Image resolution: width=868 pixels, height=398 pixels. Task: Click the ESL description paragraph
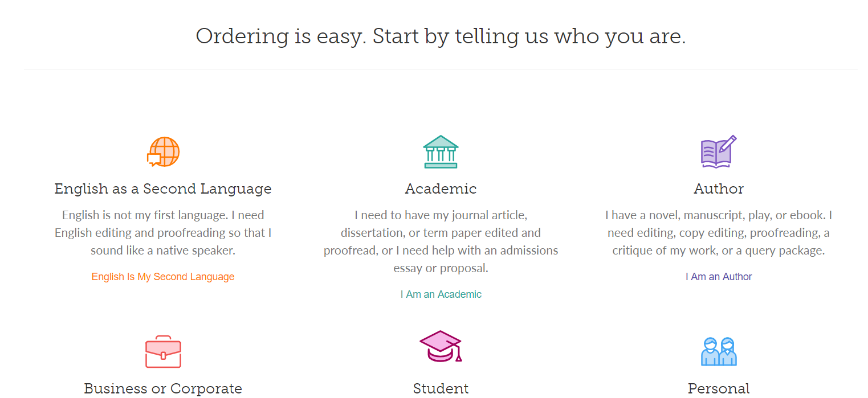pyautogui.click(x=163, y=233)
